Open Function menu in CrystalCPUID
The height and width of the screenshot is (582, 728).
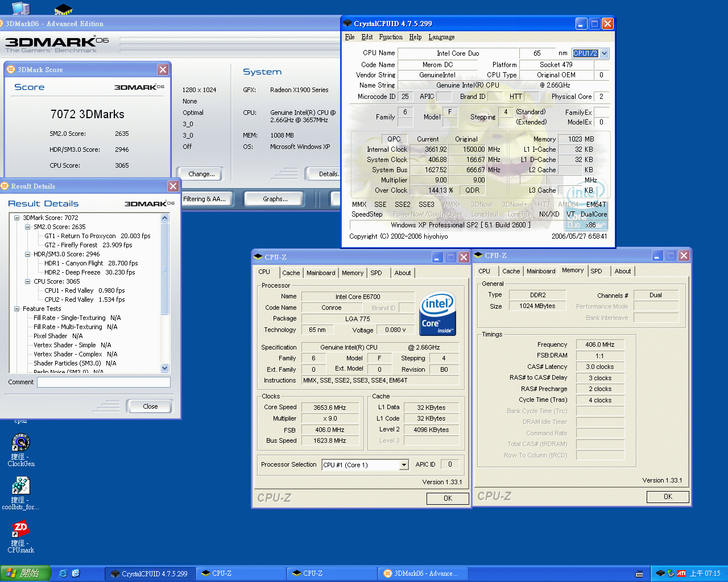click(391, 37)
